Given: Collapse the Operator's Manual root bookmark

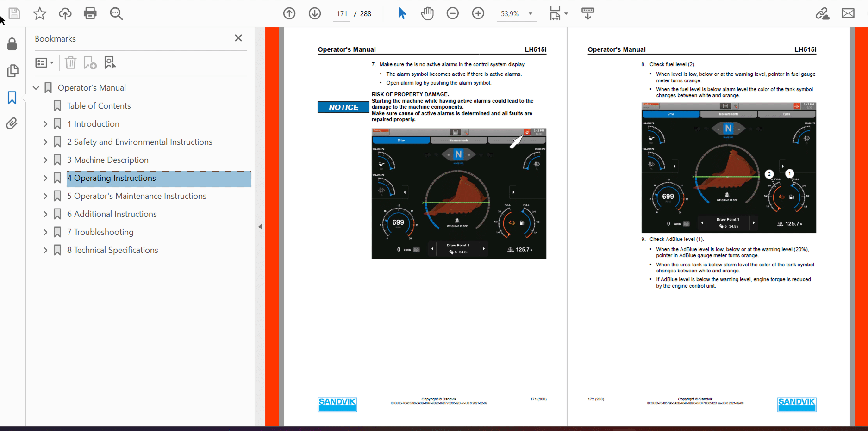Looking at the screenshot, I should 36,88.
